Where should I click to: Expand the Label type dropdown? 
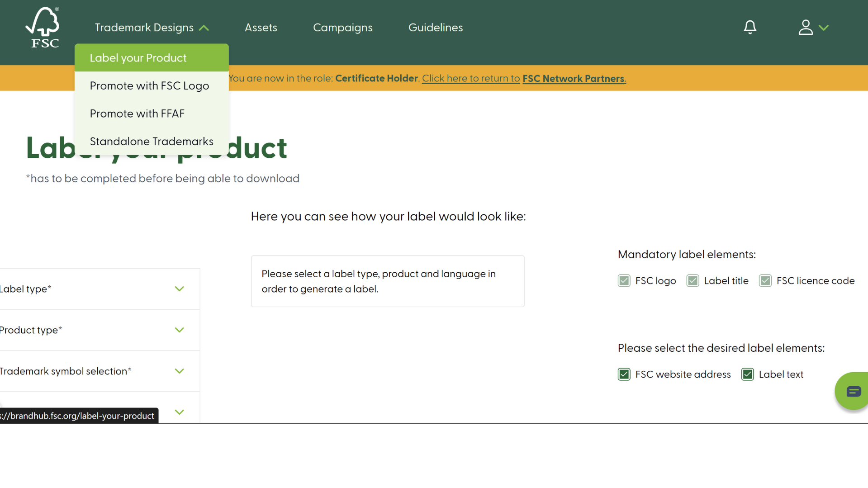click(180, 289)
